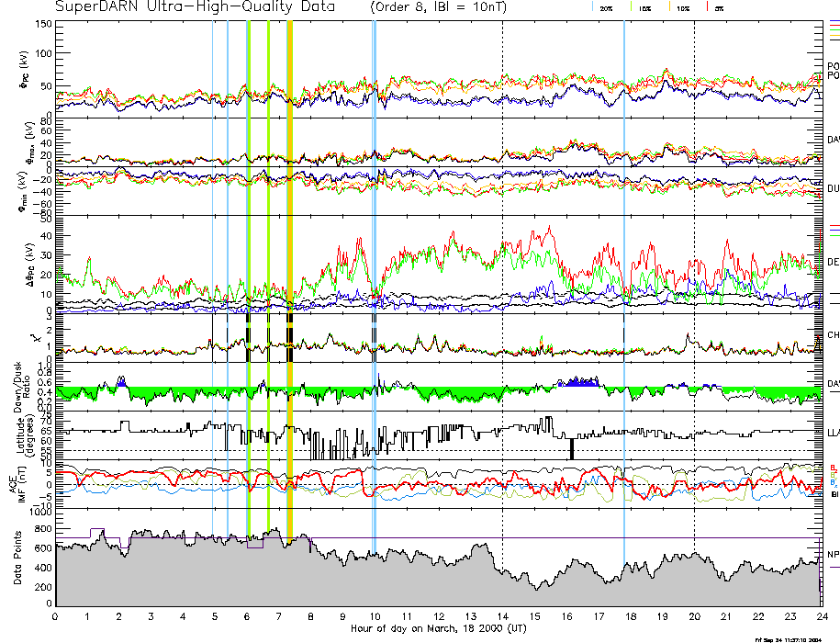Click the blue Bx legend label
Viewport: 840px width, 643px height.
[x=833, y=481]
